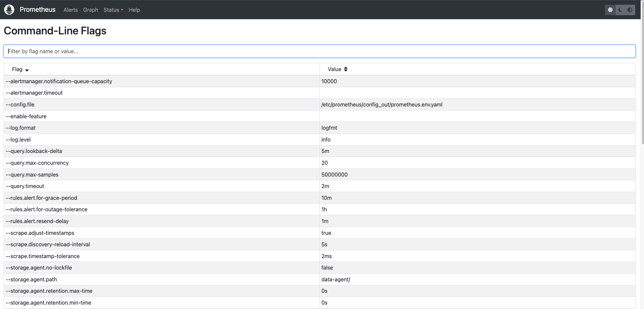Select --alertmanager.notification-queue-capacity flag text
Viewport: 644px width, 309px height.
click(59, 81)
